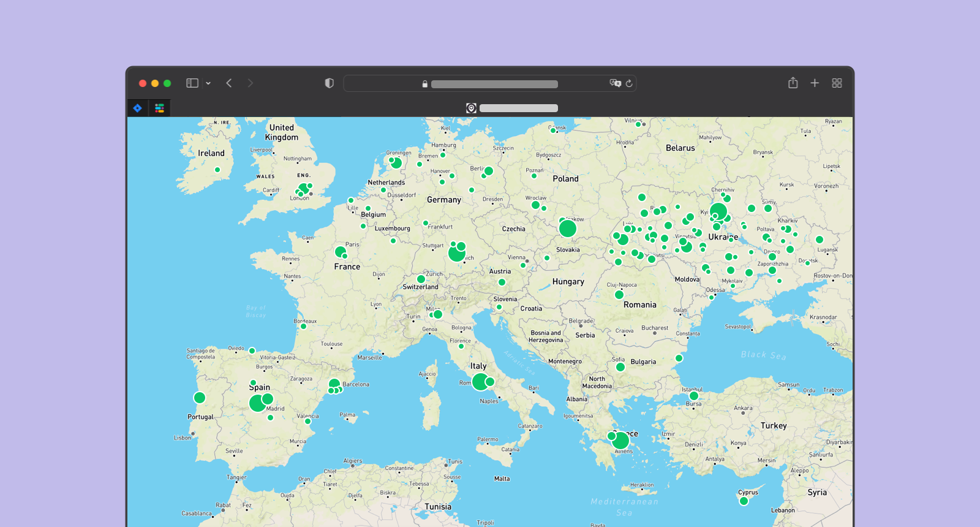Viewport: 980px width, 527px height.
Task: Click the translate page icon
Action: (615, 83)
